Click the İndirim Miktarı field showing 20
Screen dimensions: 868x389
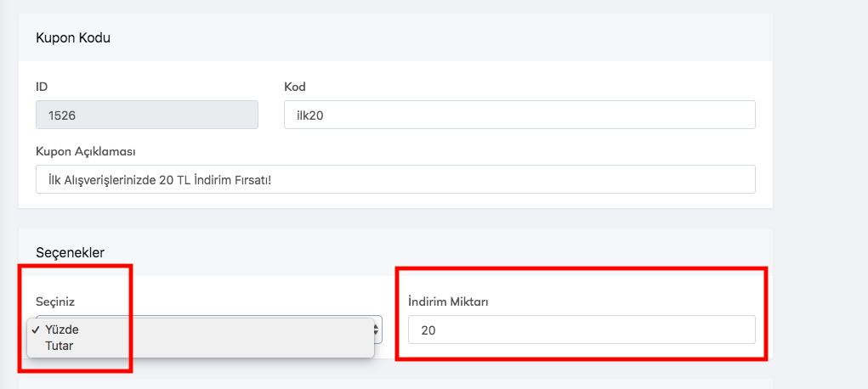click(581, 330)
